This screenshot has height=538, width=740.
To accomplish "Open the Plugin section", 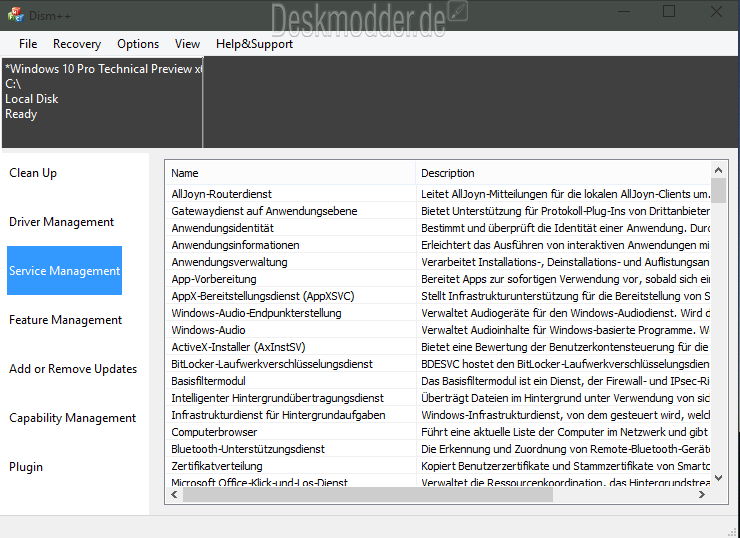I will click(26, 467).
